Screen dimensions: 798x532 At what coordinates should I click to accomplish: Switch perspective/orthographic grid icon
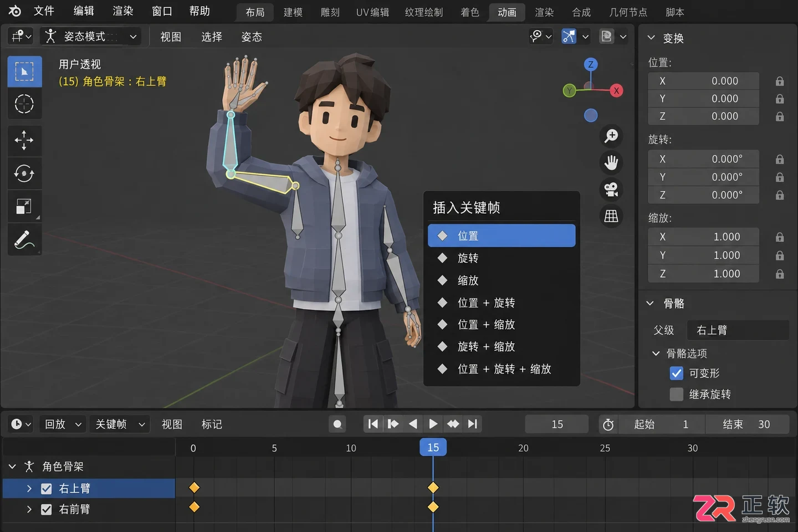click(x=611, y=216)
